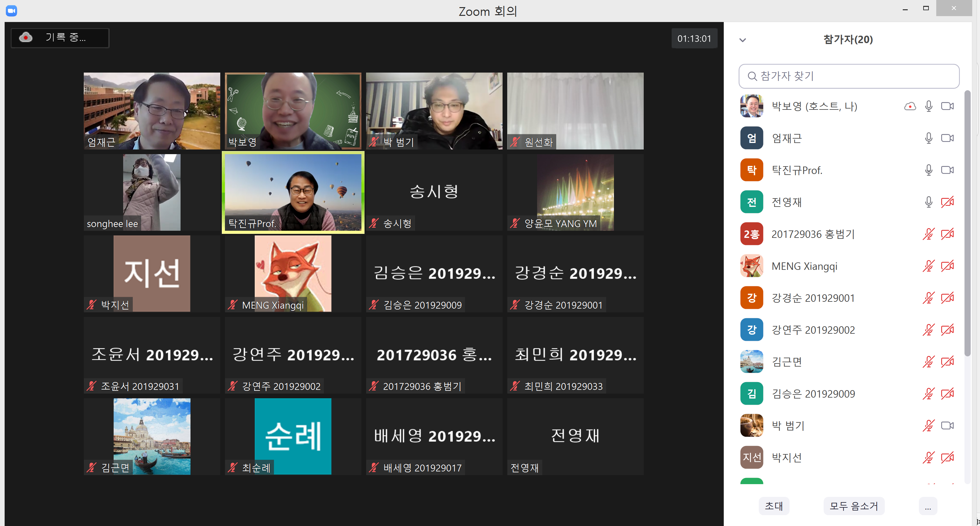
Task: Select 박지선 tile showing 지선
Action: pyautogui.click(x=152, y=274)
